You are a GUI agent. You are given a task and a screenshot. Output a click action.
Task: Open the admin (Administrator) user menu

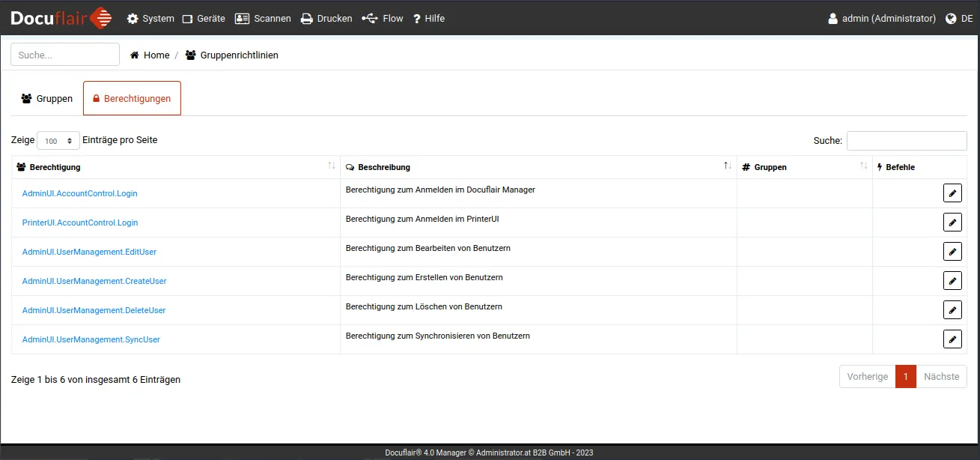click(881, 19)
